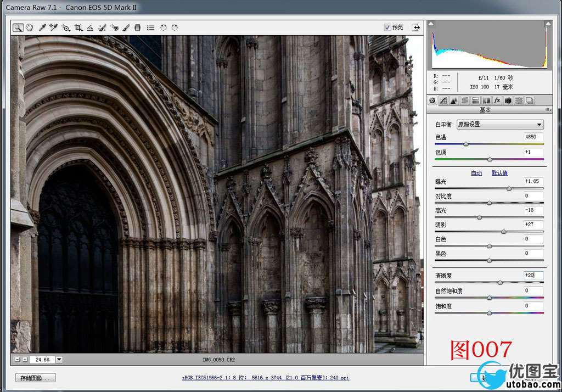Open the Tone Curve panel tab
Screen dimensions: 562x392
pos(443,101)
